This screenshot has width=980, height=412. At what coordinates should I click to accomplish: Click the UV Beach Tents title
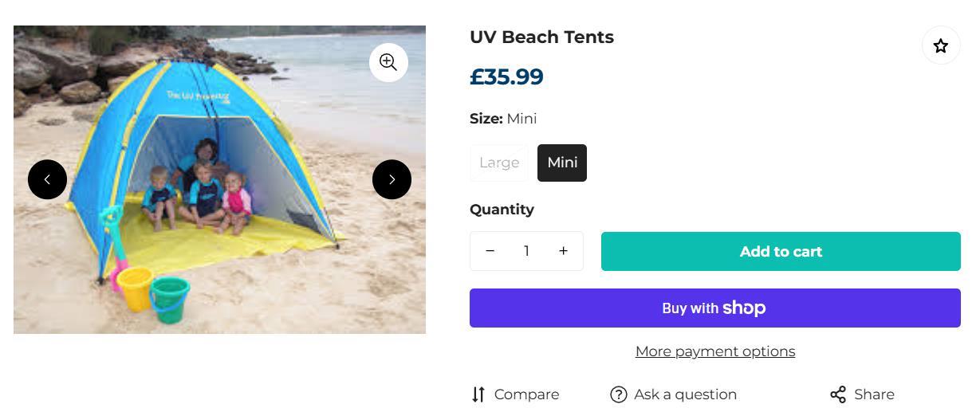(x=541, y=37)
